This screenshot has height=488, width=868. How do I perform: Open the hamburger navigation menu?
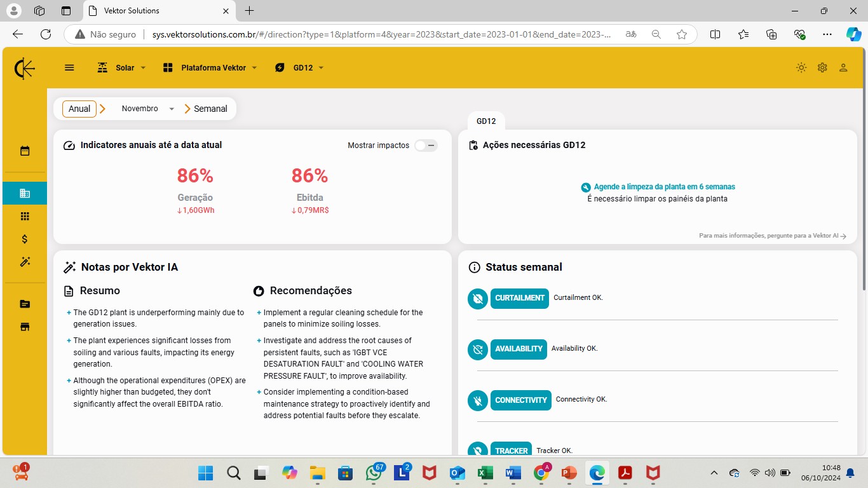70,68
